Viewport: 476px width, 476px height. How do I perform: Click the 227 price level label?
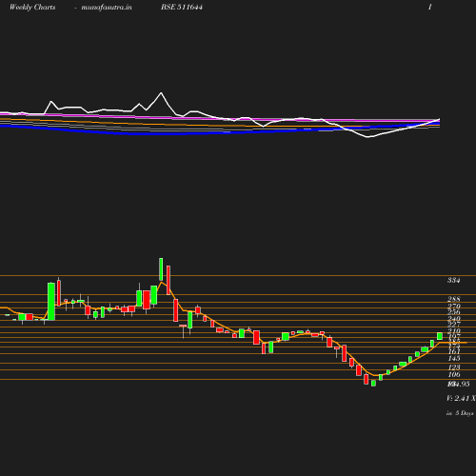pyautogui.click(x=454, y=325)
